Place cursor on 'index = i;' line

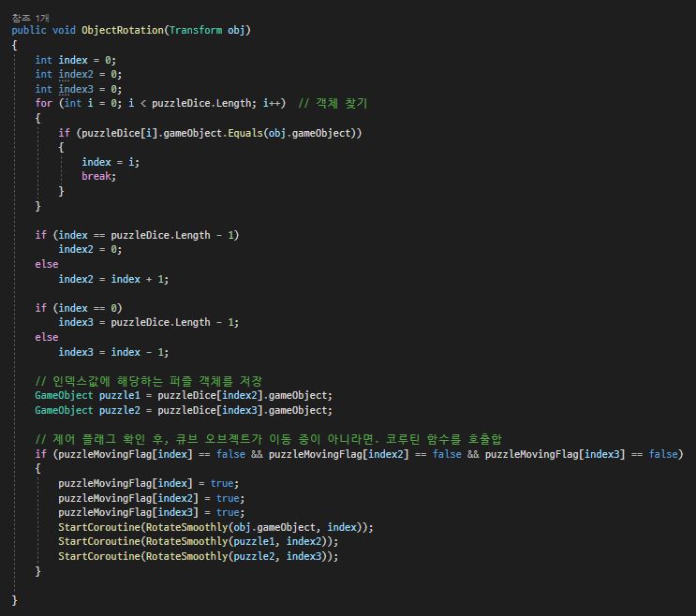111,162
